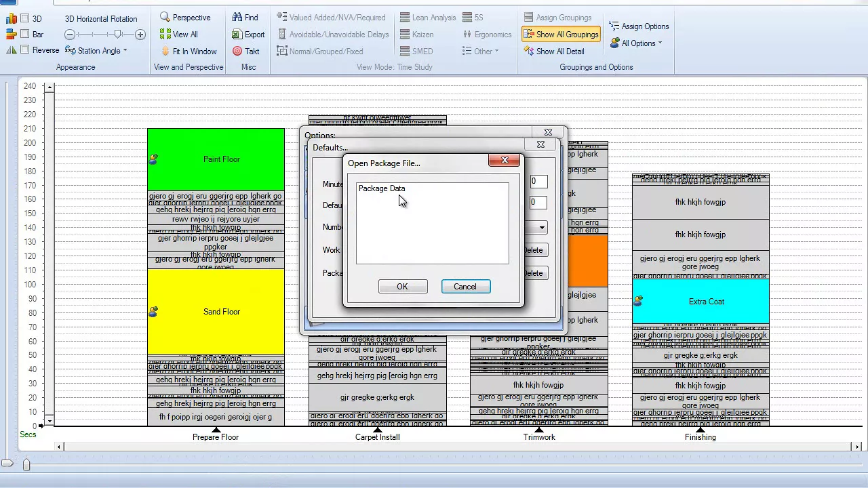Select Valued Added/NVA/Required view mode
This screenshot has width=868, height=488.
click(331, 18)
